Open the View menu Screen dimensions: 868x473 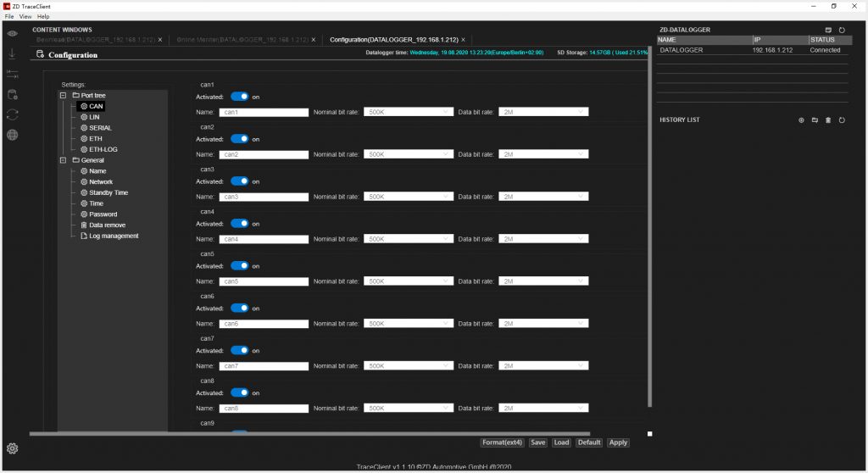point(25,16)
